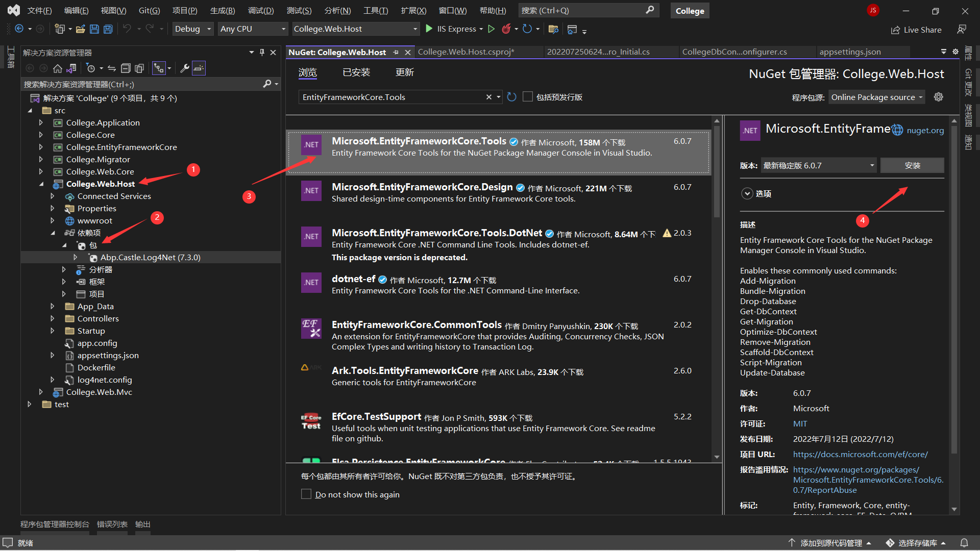Screen dimensions: 980x551
Task: Collapse all nodes in Solution Explorer
Action: coord(126,68)
